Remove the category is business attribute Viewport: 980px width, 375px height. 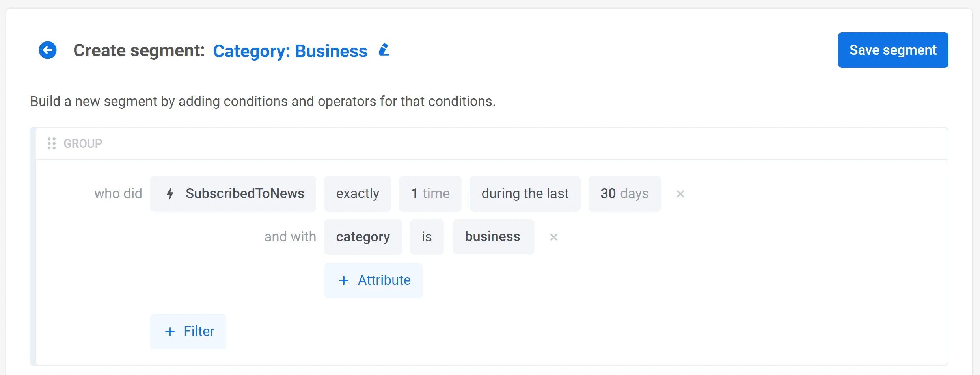[553, 237]
